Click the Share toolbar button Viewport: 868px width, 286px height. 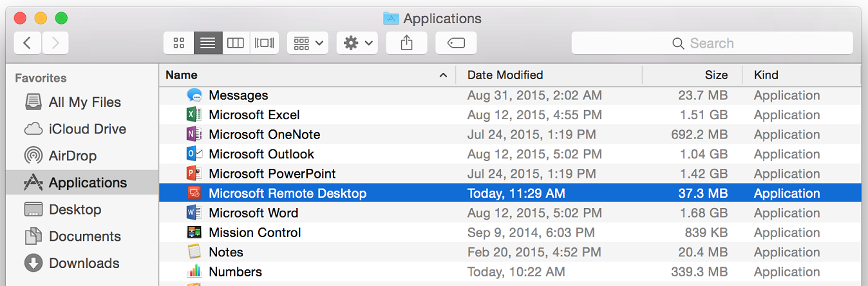point(406,43)
